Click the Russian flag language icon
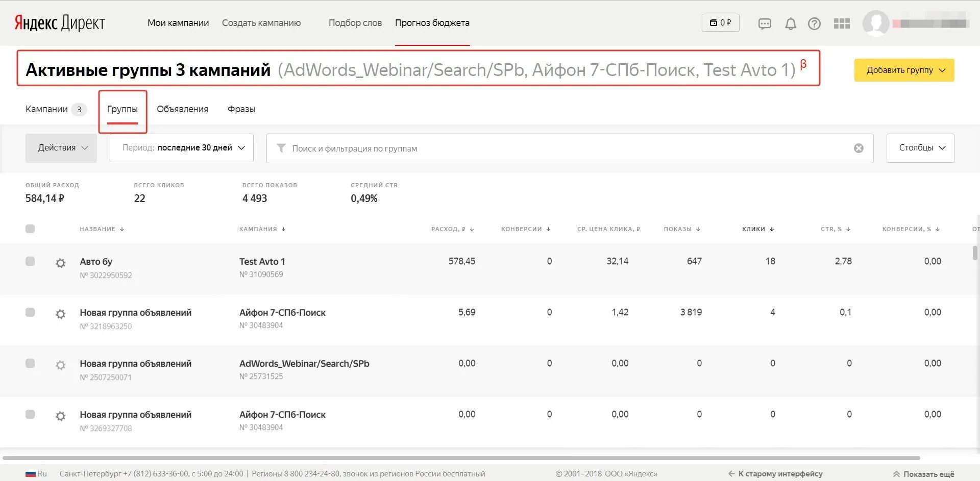The height and width of the screenshot is (481, 980). coord(31,474)
